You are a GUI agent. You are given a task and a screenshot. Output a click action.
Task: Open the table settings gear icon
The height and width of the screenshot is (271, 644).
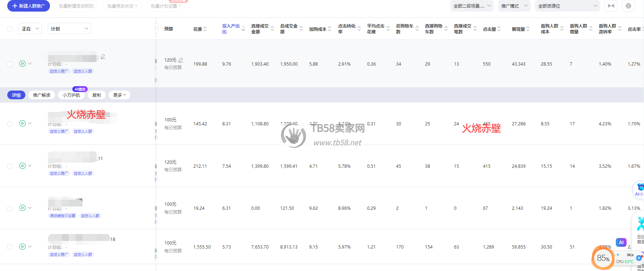coord(628,6)
